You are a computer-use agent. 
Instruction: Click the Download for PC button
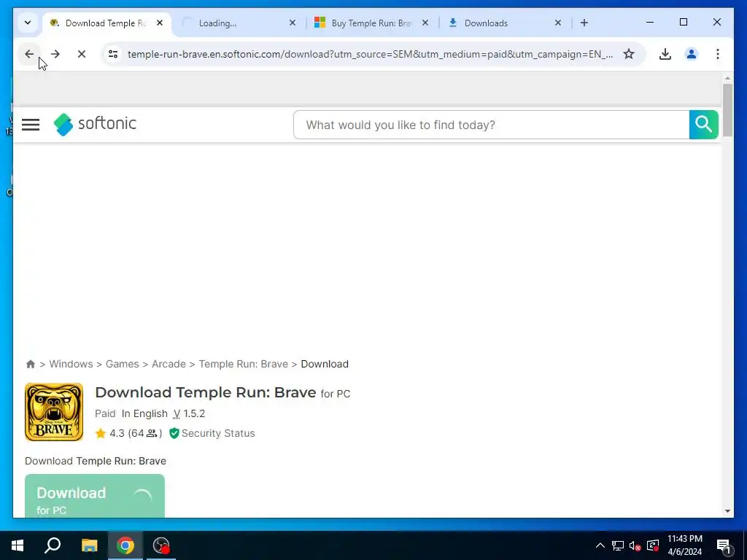point(95,496)
